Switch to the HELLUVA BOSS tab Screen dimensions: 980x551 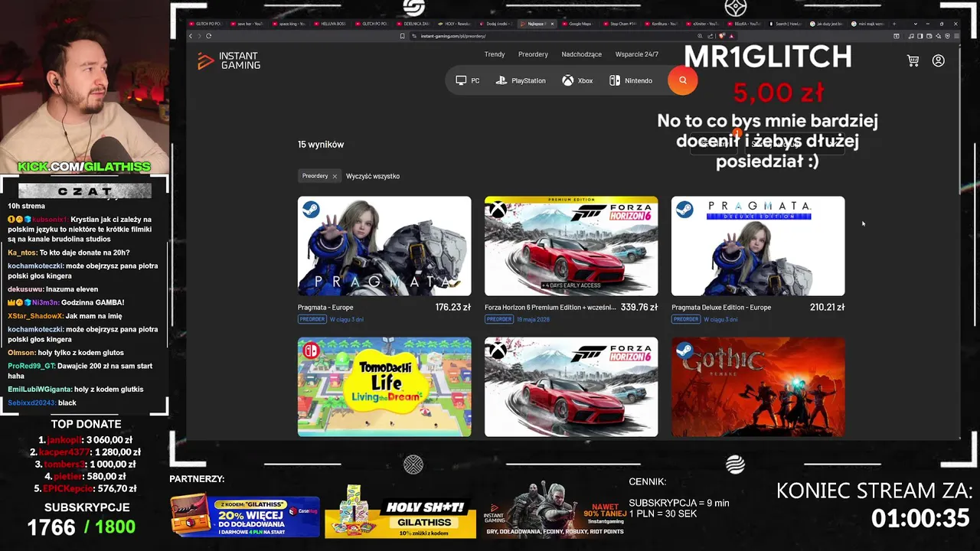[x=330, y=24]
